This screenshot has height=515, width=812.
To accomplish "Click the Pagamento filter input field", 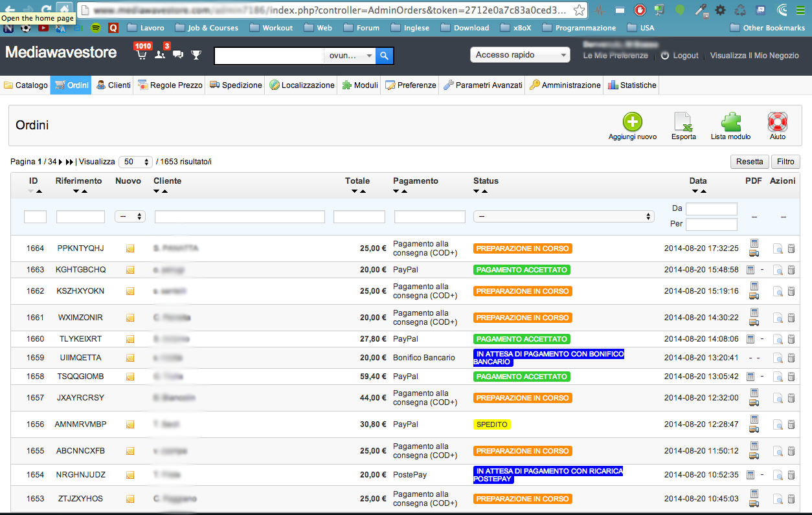I will coord(430,217).
